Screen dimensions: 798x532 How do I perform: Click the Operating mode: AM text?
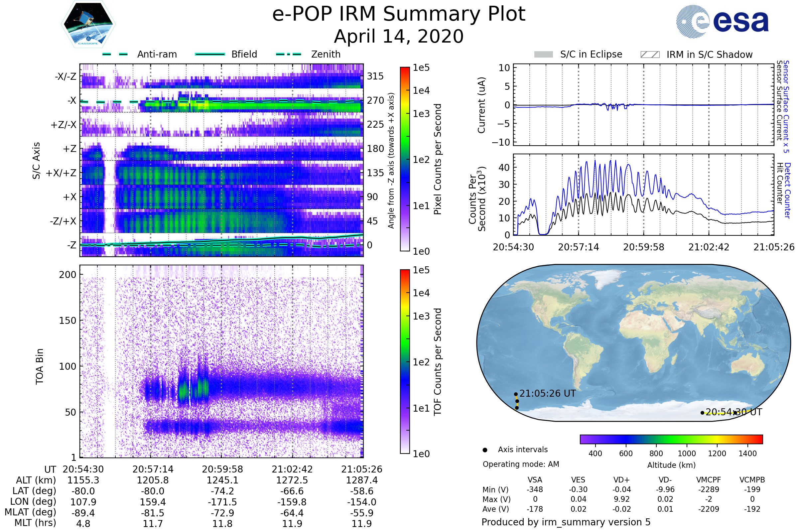coord(521,464)
